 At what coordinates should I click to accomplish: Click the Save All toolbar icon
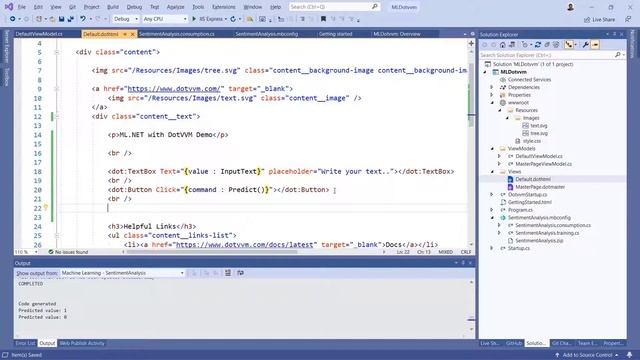[70, 19]
